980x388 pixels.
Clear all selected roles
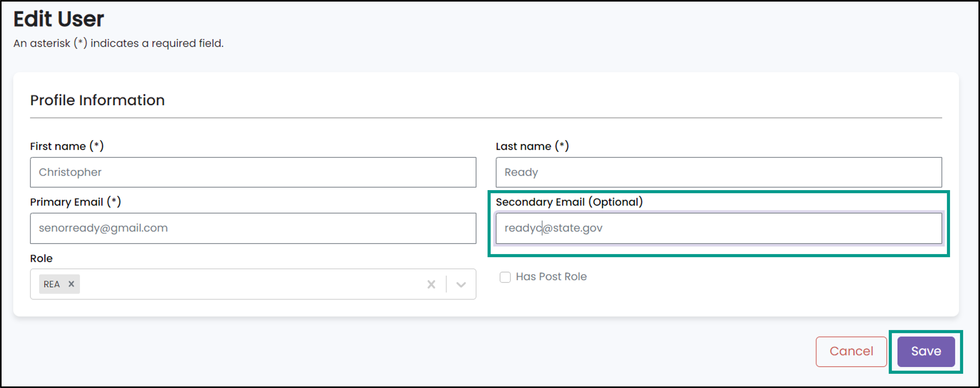pyautogui.click(x=431, y=284)
